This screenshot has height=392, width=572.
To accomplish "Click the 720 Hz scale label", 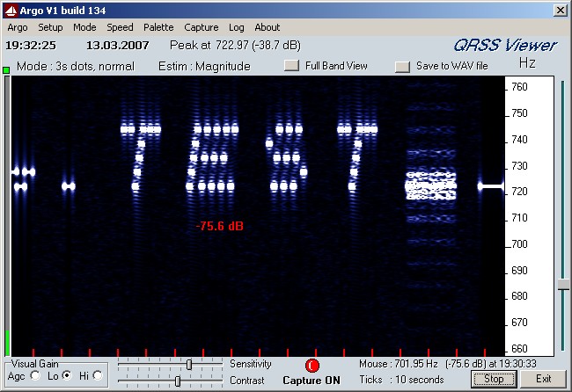I will coord(519,192).
